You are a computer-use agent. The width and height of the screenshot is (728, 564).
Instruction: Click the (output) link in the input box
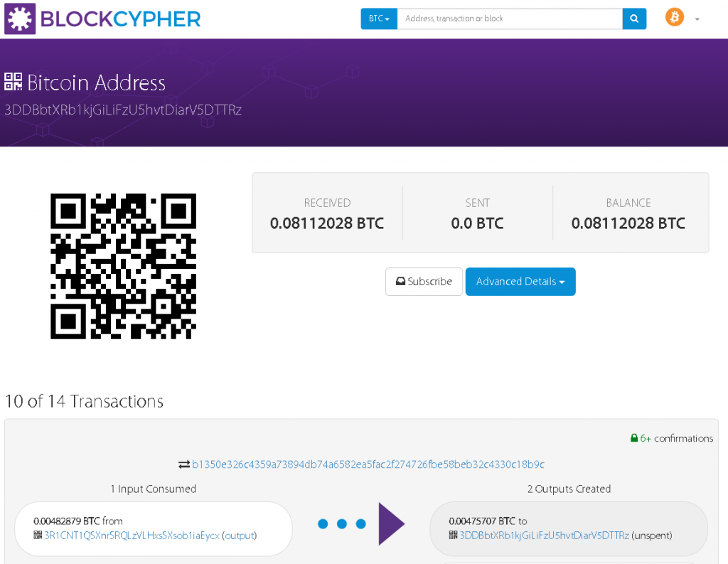tap(240, 535)
